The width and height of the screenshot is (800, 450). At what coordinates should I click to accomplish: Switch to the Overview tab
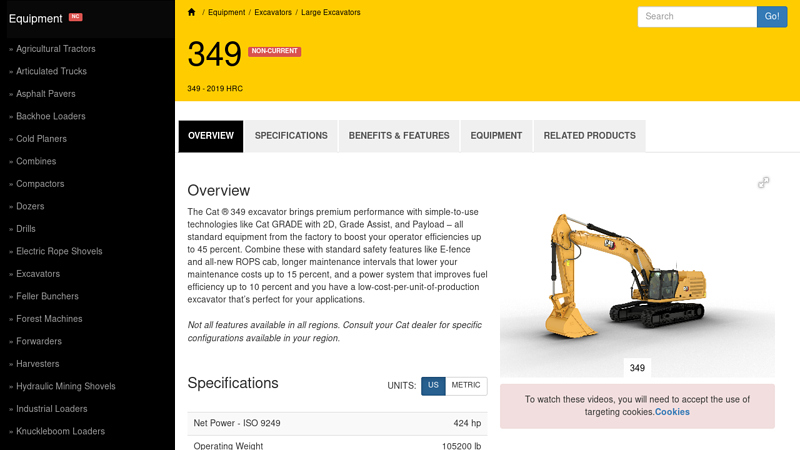[x=211, y=136]
